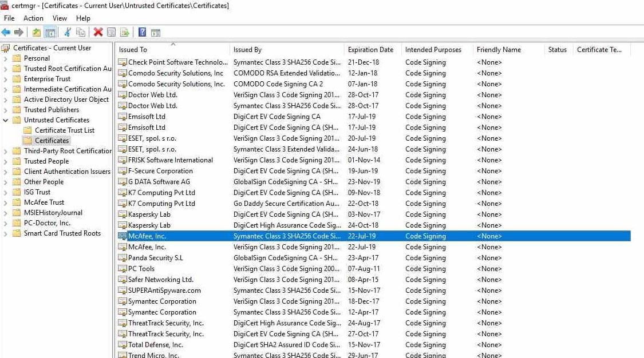The height and width of the screenshot is (358, 644).
Task: Open the Help menu
Action: 83,18
